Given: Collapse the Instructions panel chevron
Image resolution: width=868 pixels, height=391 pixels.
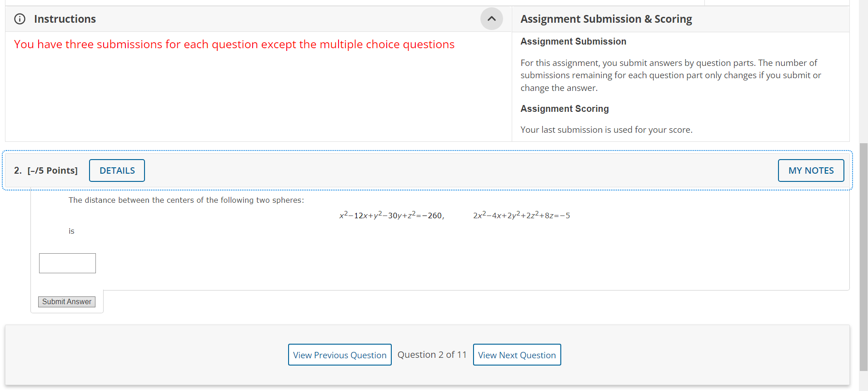Looking at the screenshot, I should [491, 19].
